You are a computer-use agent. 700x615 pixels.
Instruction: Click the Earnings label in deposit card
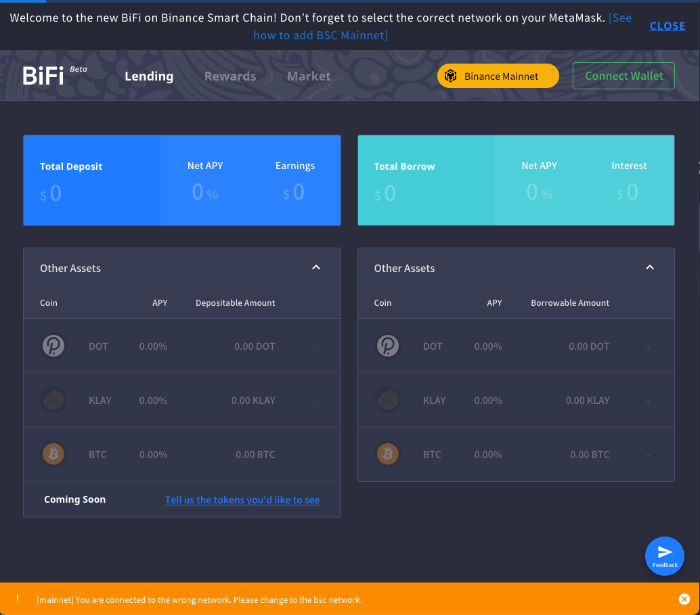pyautogui.click(x=294, y=166)
